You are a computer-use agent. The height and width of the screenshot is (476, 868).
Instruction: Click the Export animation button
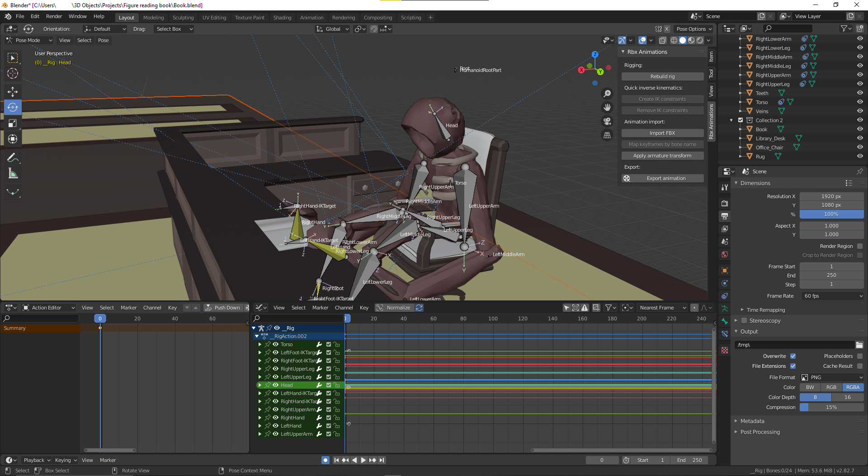click(662, 178)
